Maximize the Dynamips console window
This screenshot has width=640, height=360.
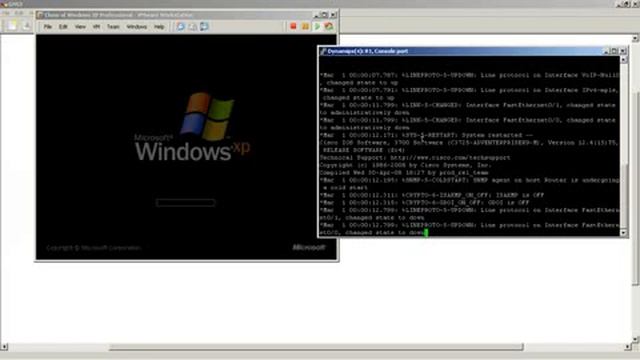(x=614, y=51)
